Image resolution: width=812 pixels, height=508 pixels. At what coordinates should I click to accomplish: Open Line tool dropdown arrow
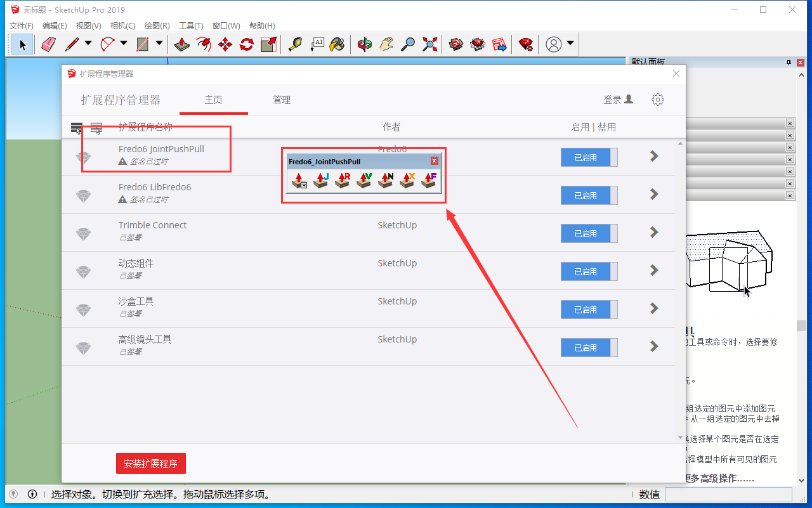88,44
